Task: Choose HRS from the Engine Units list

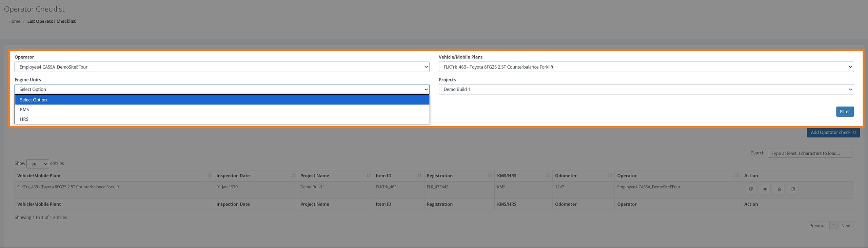Action: pyautogui.click(x=24, y=119)
